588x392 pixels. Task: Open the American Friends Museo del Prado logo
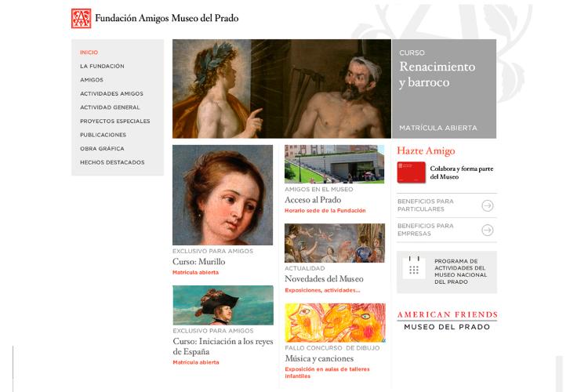click(x=447, y=321)
